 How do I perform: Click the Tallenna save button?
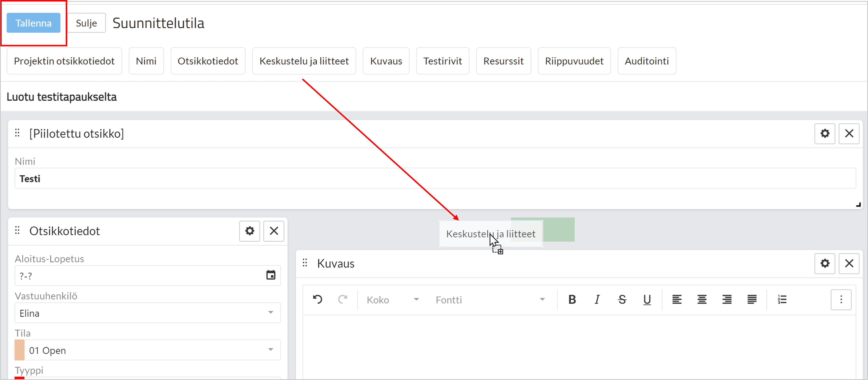point(33,23)
